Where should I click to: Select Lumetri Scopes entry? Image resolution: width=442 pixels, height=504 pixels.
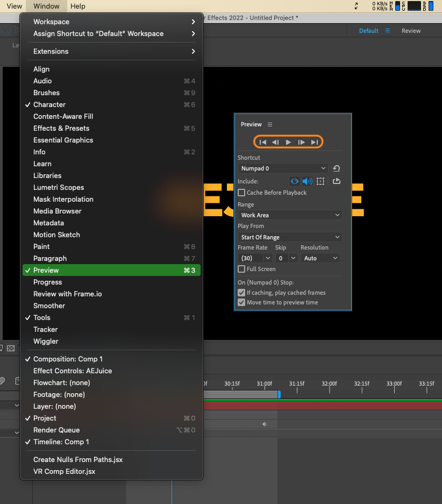coord(111,187)
